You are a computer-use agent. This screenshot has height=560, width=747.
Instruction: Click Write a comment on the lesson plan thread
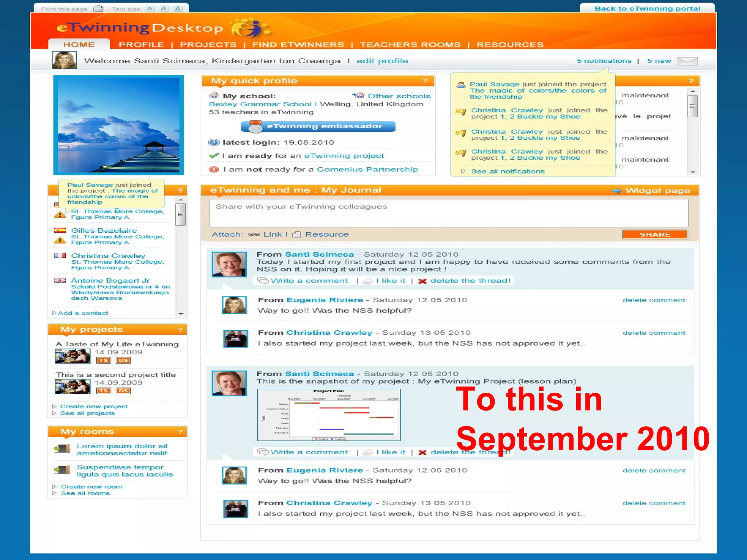[x=309, y=452]
